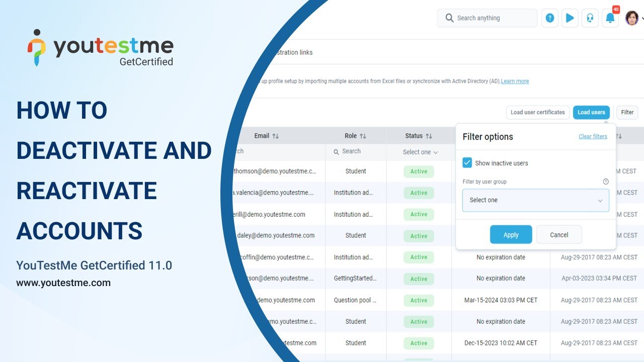Click the Question pool role cell
Viewport: 644px width, 362px height.
point(355,300)
